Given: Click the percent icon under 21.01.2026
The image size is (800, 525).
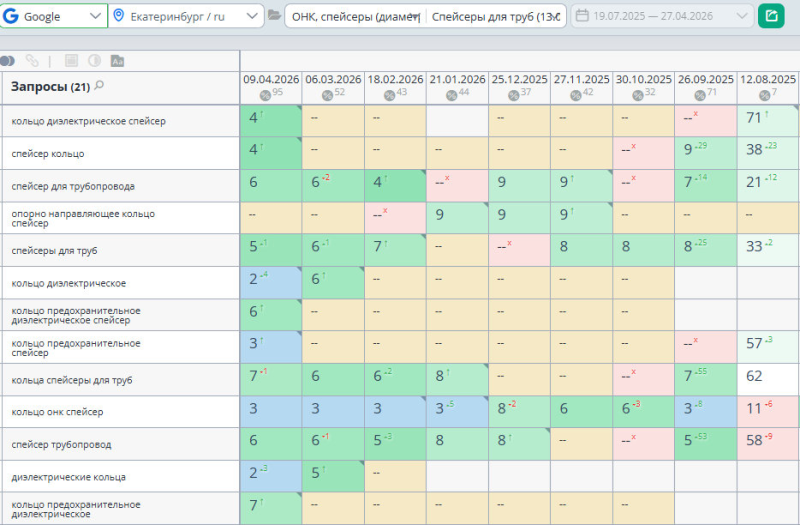Looking at the screenshot, I should click(452, 95).
